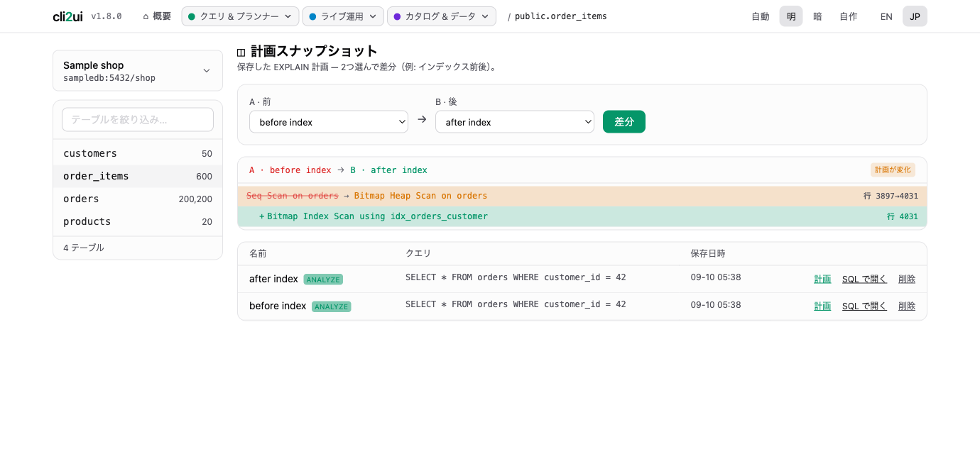Image resolution: width=980 pixels, height=454 pixels.
Task: Click the 計画が変化 badge
Action: (x=893, y=170)
